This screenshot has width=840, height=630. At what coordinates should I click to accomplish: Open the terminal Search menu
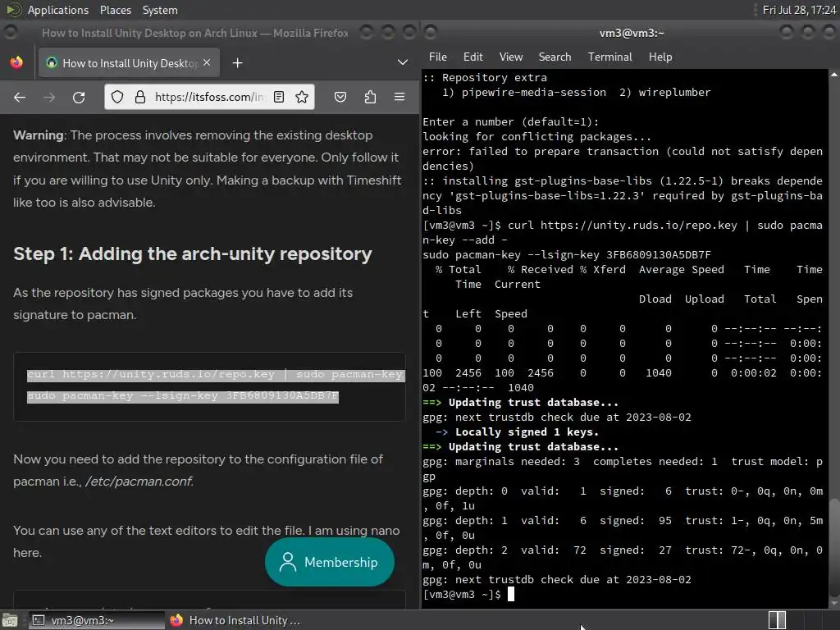[555, 57]
